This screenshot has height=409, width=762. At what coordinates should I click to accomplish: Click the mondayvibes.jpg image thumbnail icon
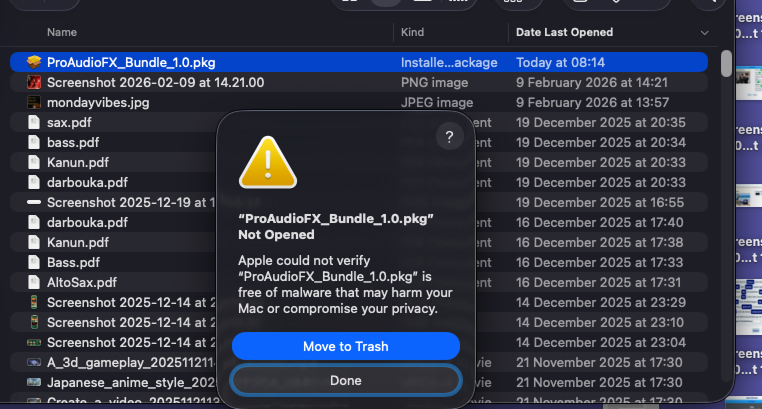click(34, 102)
